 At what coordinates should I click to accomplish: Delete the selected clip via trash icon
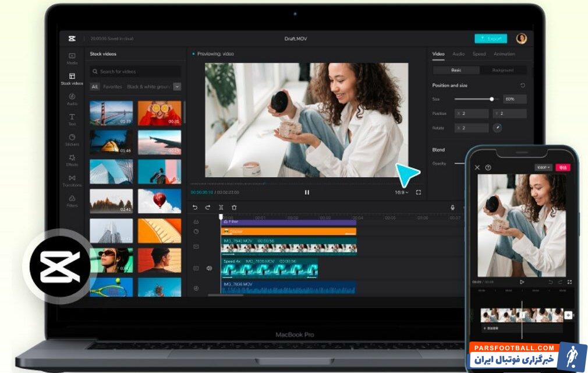[x=234, y=207]
